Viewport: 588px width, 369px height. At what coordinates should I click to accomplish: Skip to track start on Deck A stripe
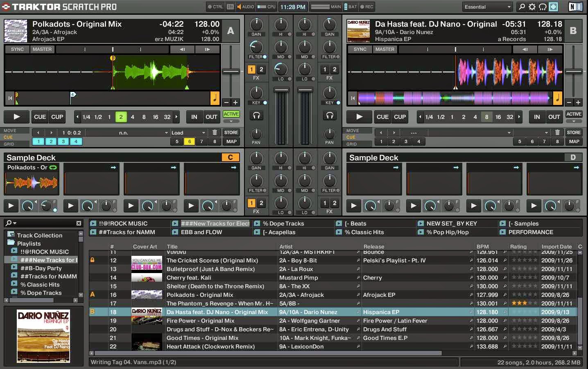click(10, 98)
